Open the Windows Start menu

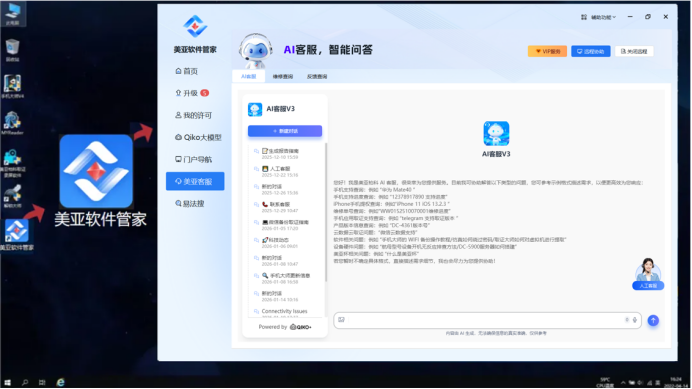[8, 382]
